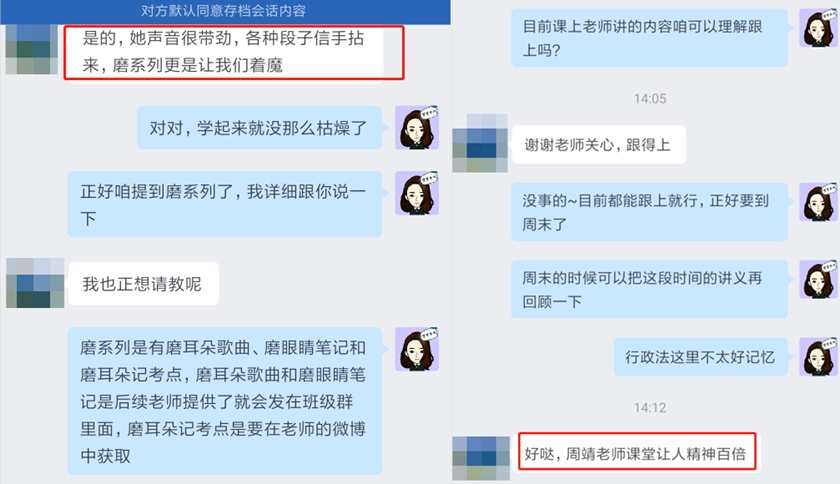Tap teacher avatar beside '没事的~目前都能跟上就行' message
Screen dimensions: 840x484
(819, 202)
